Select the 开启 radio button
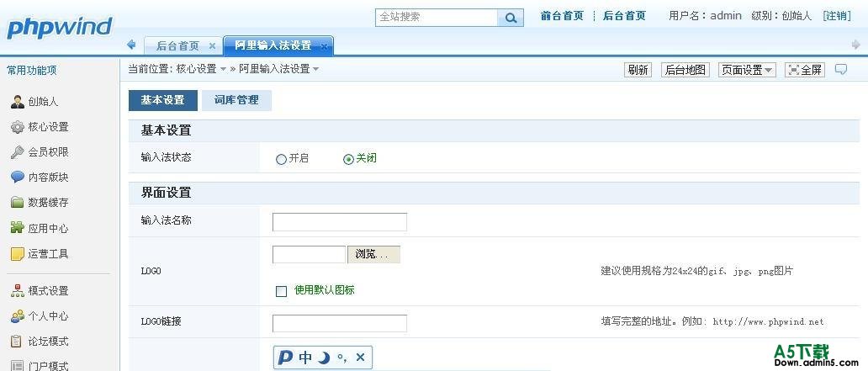The height and width of the screenshot is (371, 868). [x=281, y=160]
